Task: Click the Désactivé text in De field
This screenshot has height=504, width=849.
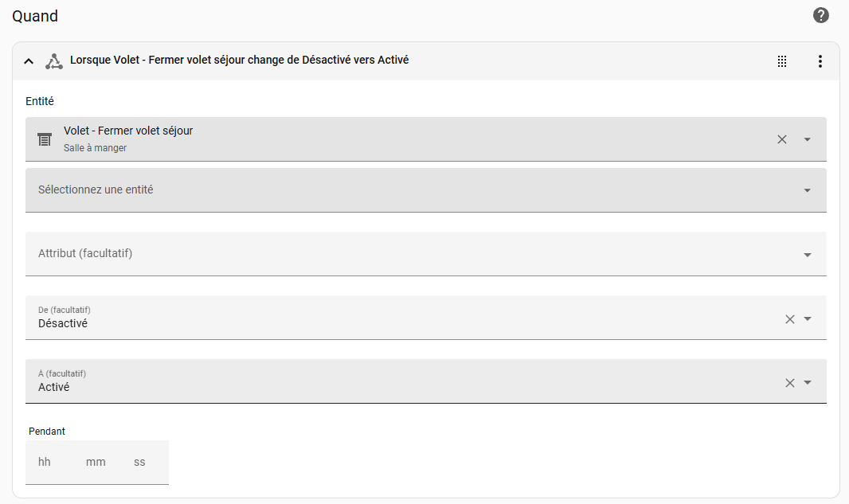Action: [63, 323]
